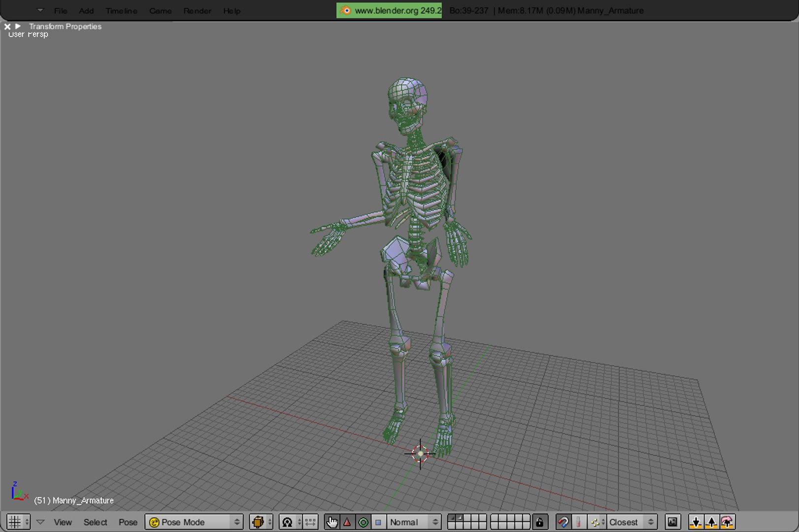
Task: Toggle the layer lock icon
Action: [539, 522]
